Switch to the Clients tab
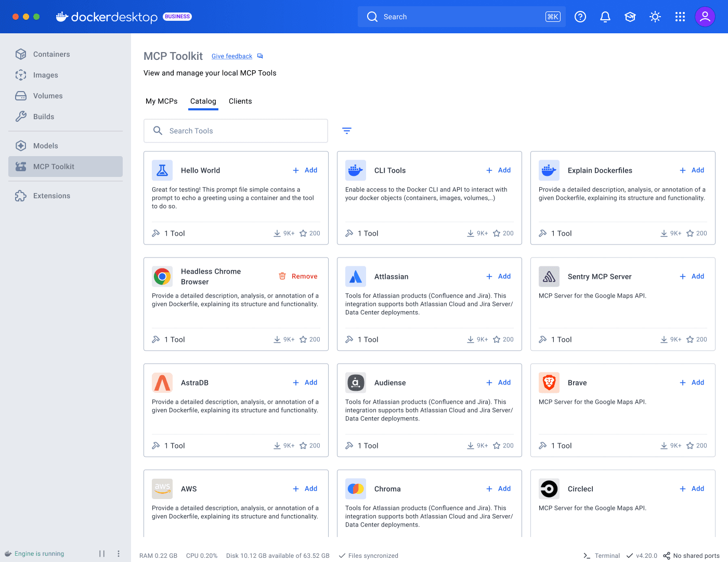Viewport: 728px width, 562px height. pyautogui.click(x=240, y=101)
